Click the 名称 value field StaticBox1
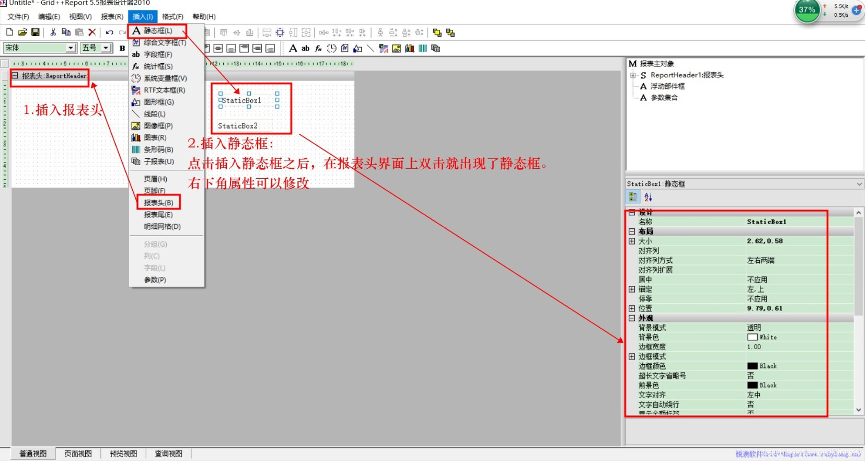868x462 pixels. tap(800, 222)
